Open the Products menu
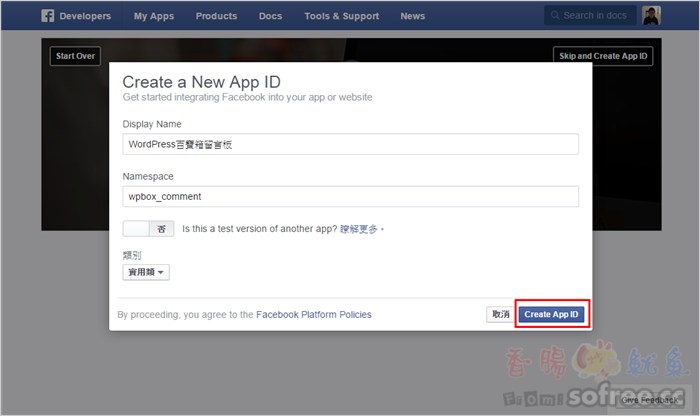The width and height of the screenshot is (700, 416). (x=216, y=16)
